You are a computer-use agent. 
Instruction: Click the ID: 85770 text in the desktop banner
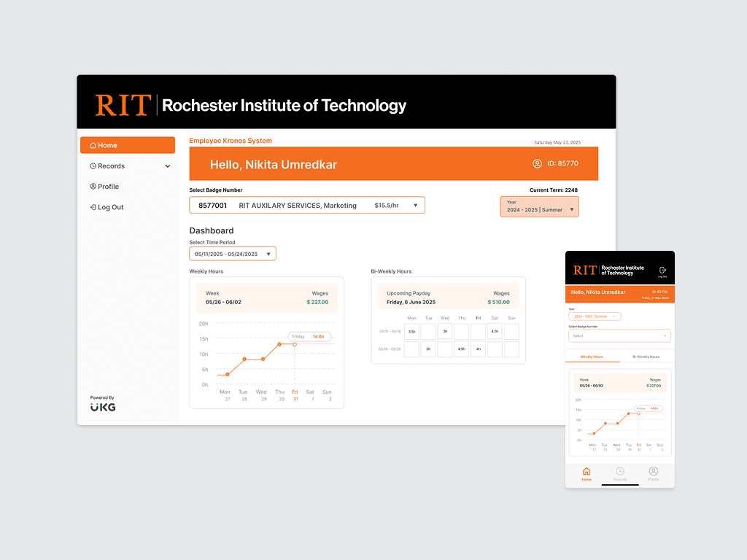point(562,163)
